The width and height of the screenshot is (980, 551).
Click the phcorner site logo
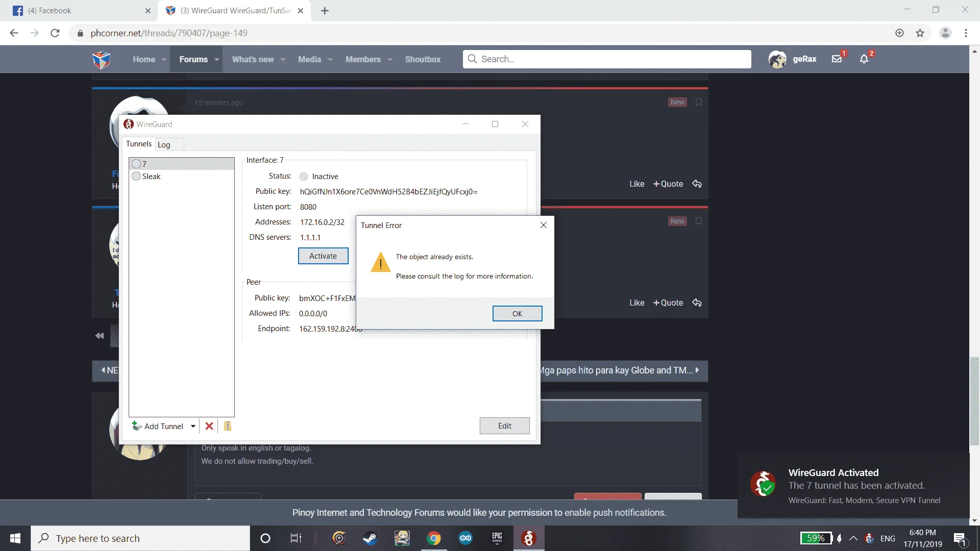point(101,60)
